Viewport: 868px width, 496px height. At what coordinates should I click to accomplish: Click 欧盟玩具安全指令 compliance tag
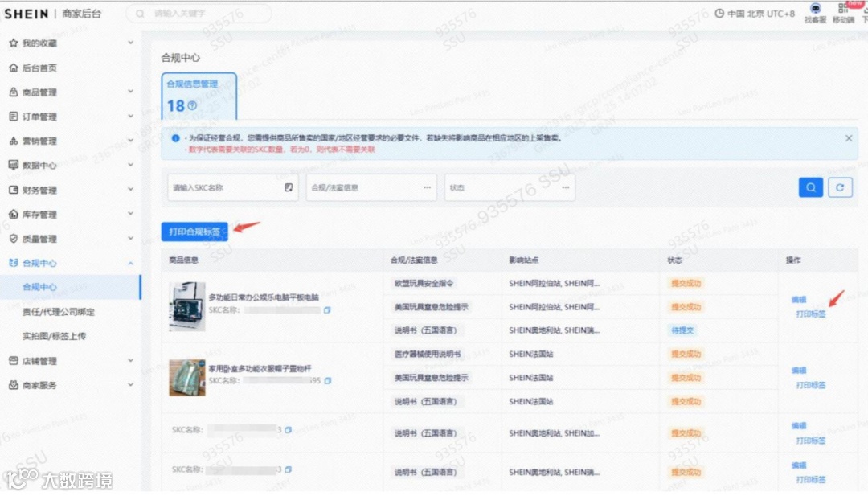click(x=424, y=284)
